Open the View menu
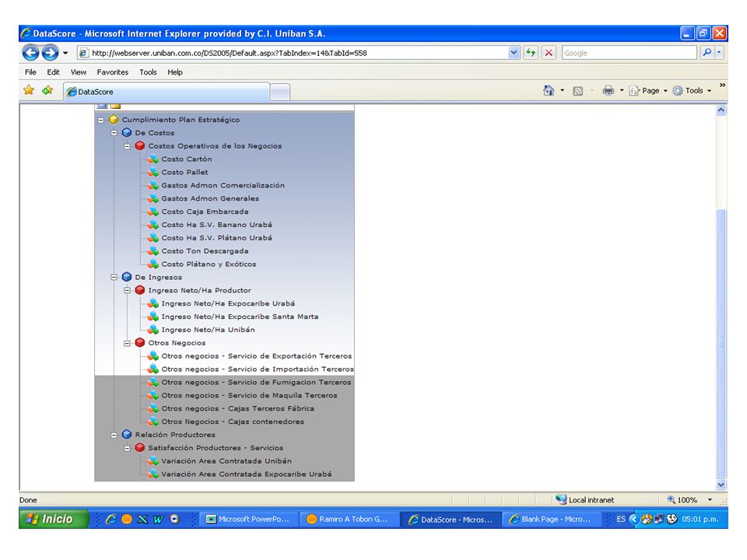This screenshot has width=747, height=560. [79, 72]
